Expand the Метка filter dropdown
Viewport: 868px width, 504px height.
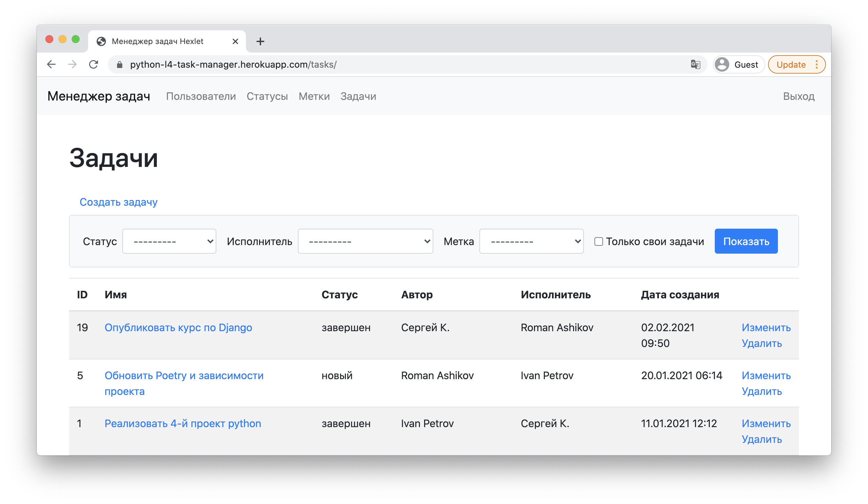click(531, 241)
